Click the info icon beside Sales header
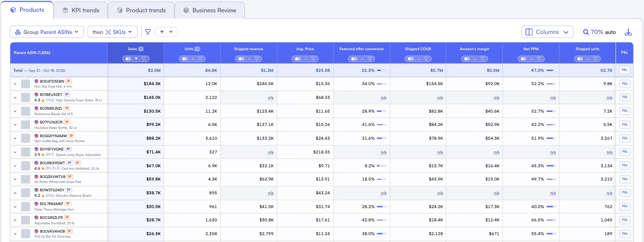This screenshot has height=242, width=644. point(141,49)
